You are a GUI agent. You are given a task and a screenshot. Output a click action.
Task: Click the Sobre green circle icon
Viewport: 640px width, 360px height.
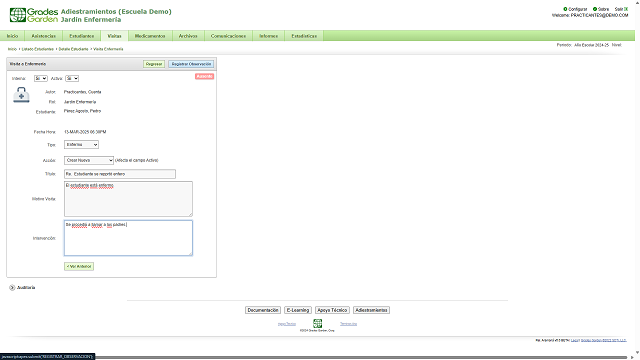(595, 9)
